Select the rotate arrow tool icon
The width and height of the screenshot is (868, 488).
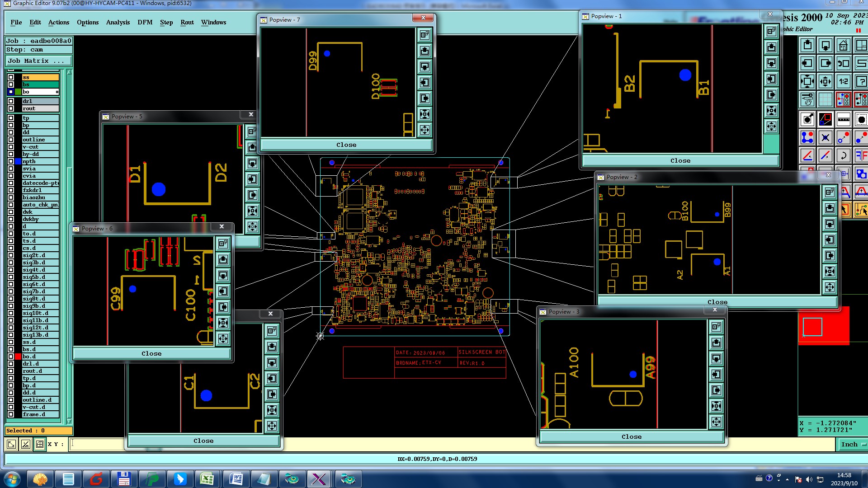click(x=844, y=156)
